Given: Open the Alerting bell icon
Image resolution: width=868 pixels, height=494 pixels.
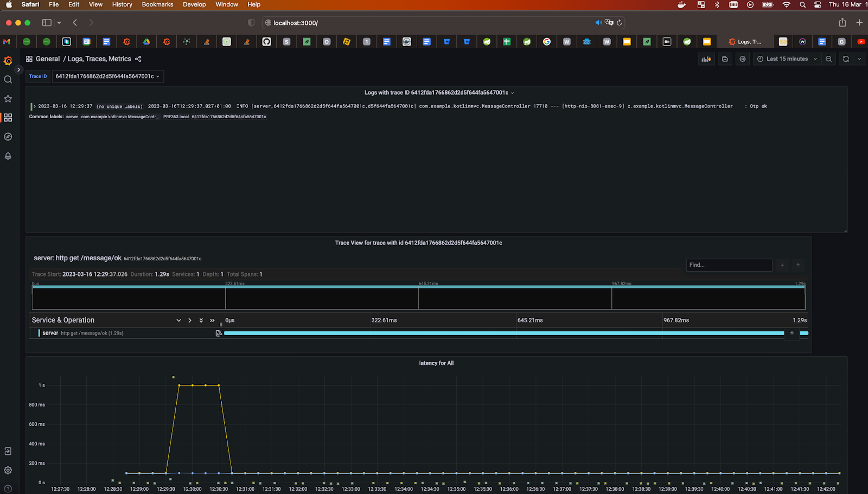Looking at the screenshot, I should [8, 156].
